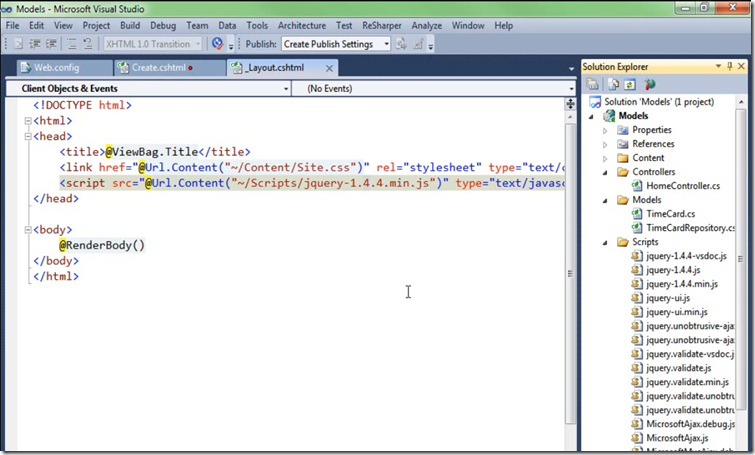Image resolution: width=755 pixels, height=455 pixels.
Task: Toggle Solution Explorer auto-hide pin
Action: coord(730,66)
